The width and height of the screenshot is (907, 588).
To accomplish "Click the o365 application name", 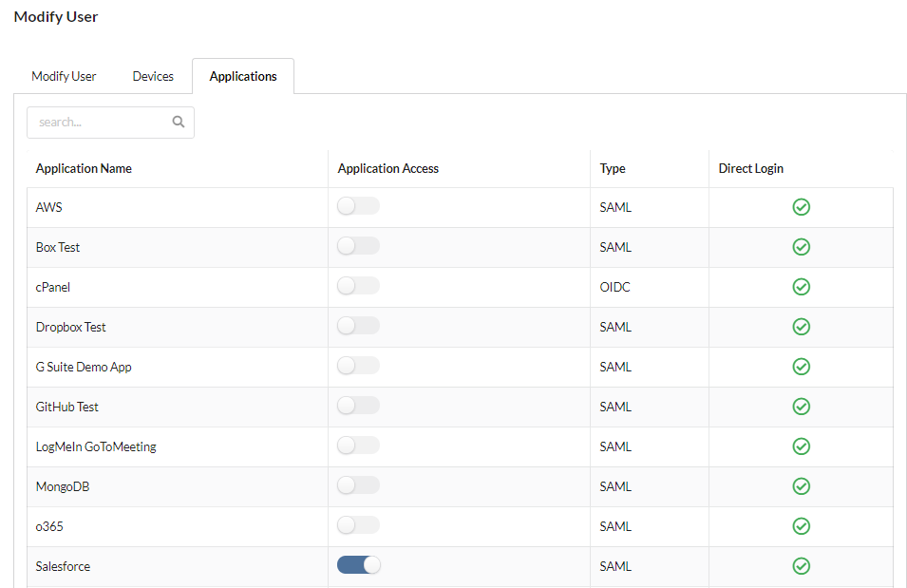I will coord(49,526).
